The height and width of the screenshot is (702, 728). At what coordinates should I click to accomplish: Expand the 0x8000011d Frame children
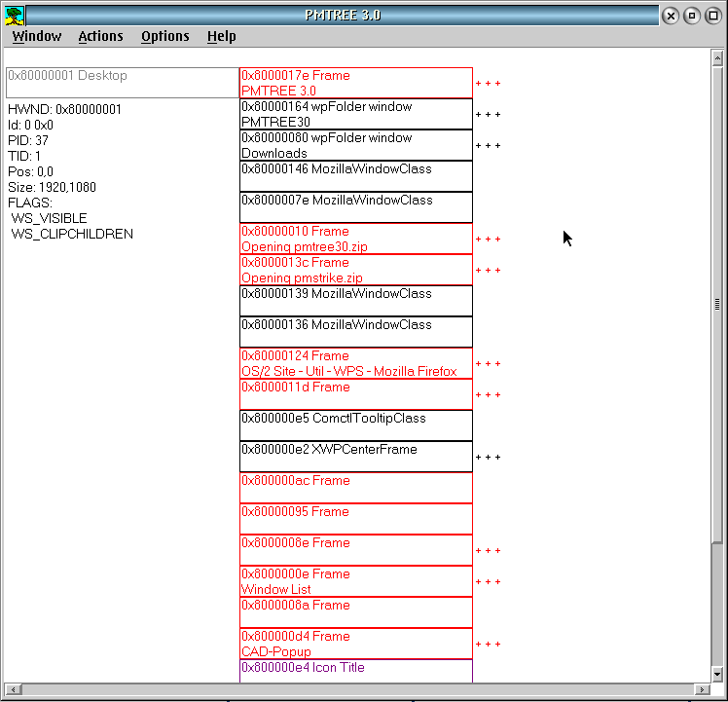488,394
